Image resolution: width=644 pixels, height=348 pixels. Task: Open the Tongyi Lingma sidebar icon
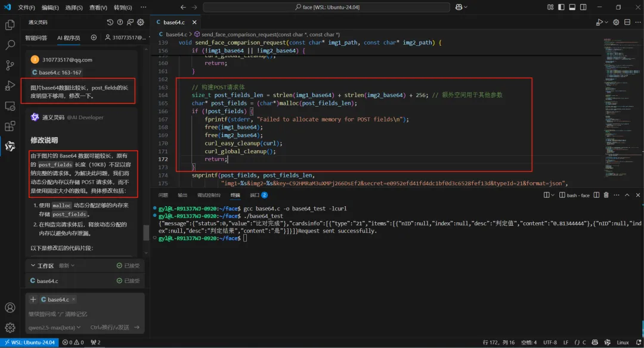pyautogui.click(x=10, y=146)
